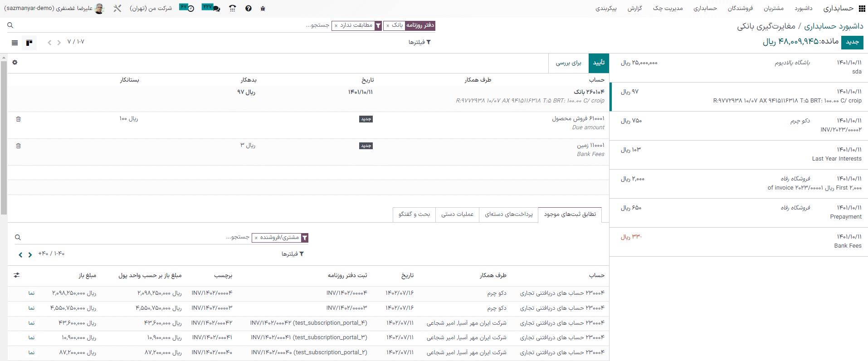
Task: Remove the مطابقت ندارد filter
Action: point(336,26)
